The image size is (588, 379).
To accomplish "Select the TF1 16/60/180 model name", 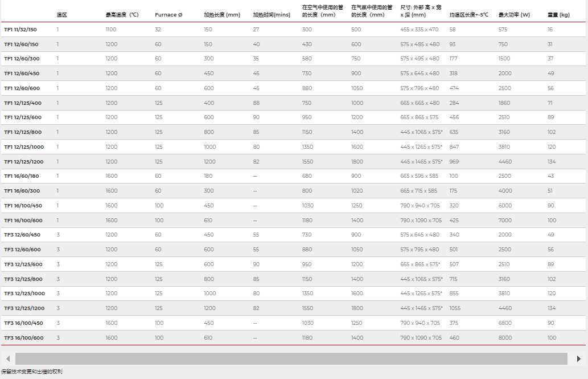I will pos(22,176).
